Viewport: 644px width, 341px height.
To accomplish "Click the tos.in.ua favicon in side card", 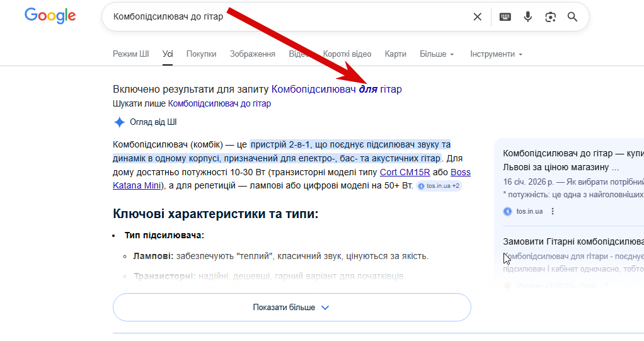I will pos(508,211).
